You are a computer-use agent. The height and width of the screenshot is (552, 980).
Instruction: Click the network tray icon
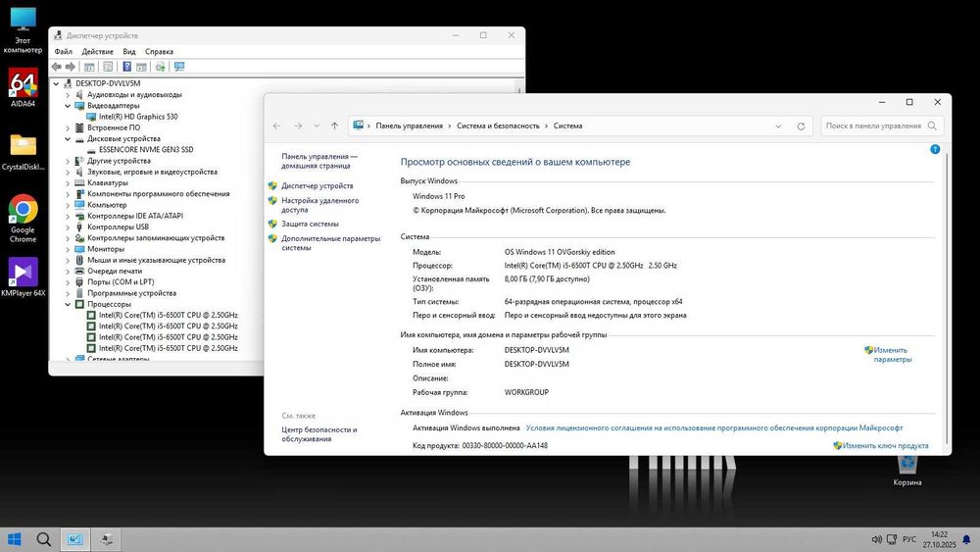click(x=892, y=539)
